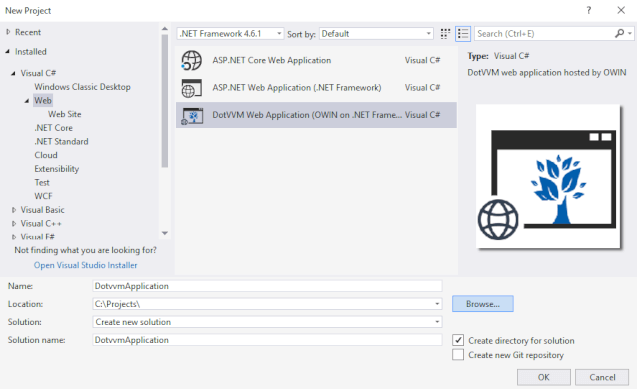Open the help question mark icon
The width and height of the screenshot is (637, 389).
(589, 11)
